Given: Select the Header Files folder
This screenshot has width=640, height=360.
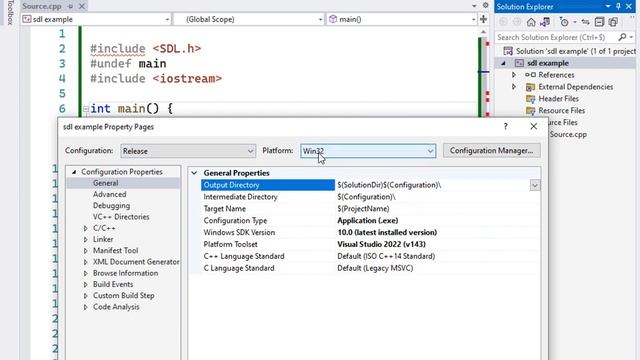Looking at the screenshot, I should click(558, 99).
